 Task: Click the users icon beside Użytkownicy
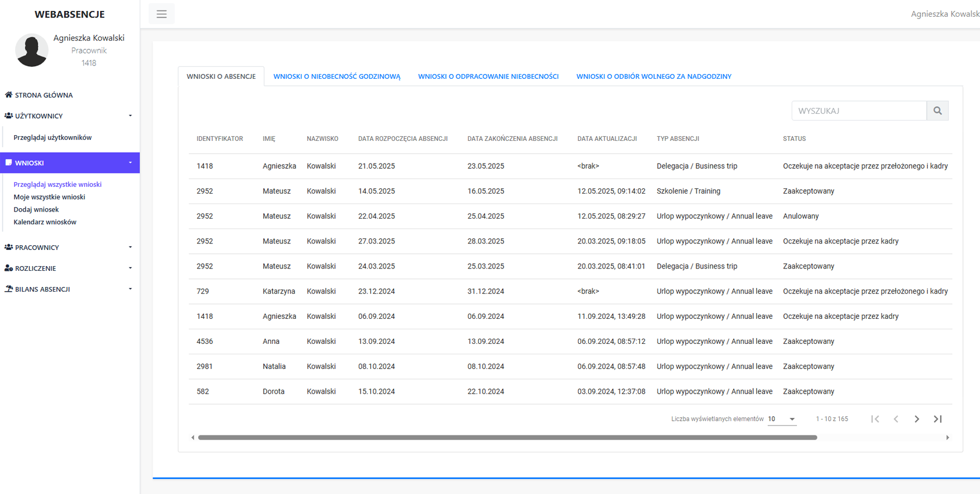(9, 115)
